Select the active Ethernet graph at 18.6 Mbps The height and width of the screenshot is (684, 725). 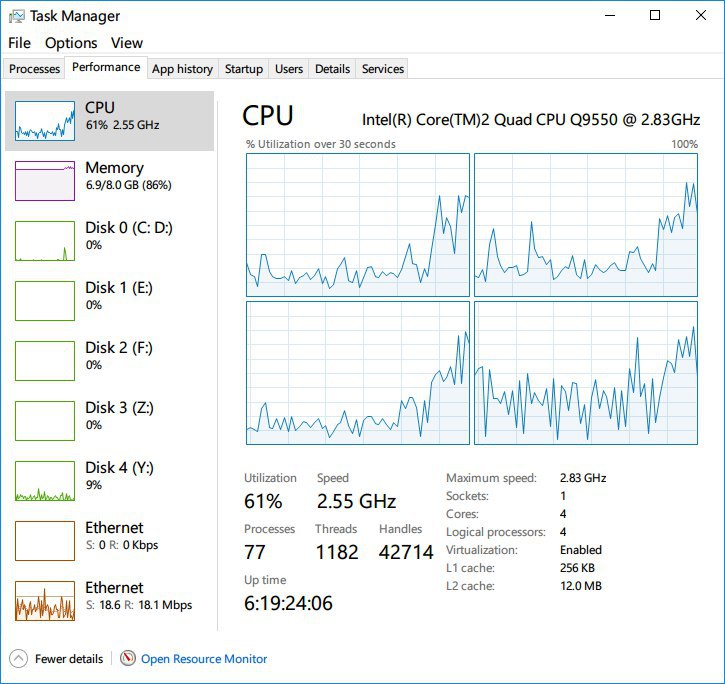[45, 600]
